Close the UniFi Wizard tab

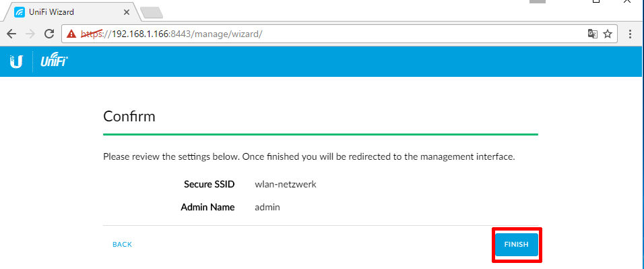127,12
